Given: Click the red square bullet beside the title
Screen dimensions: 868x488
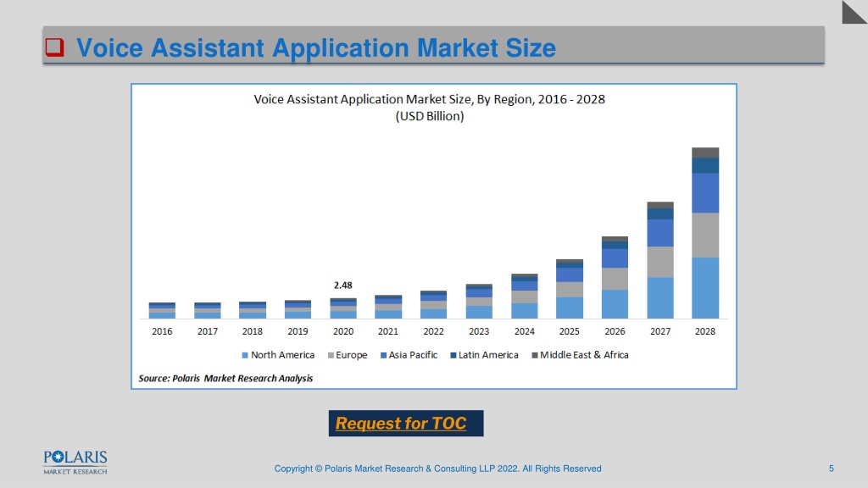Looking at the screenshot, I should [54, 47].
